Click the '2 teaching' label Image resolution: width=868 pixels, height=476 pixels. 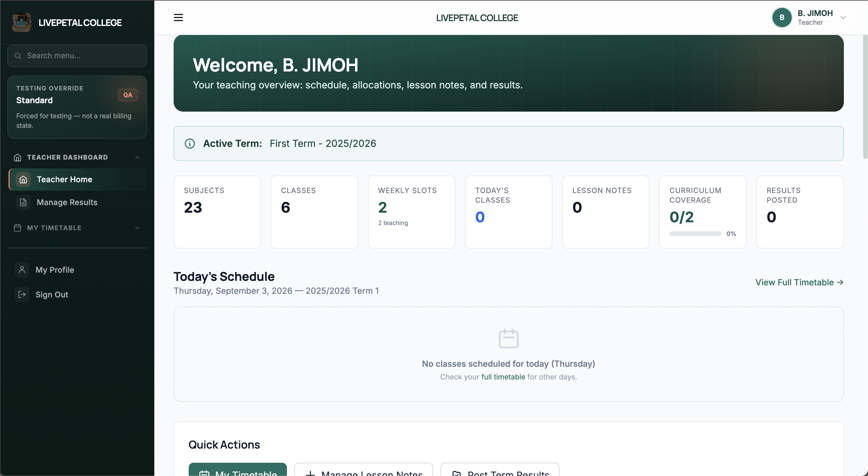point(393,223)
